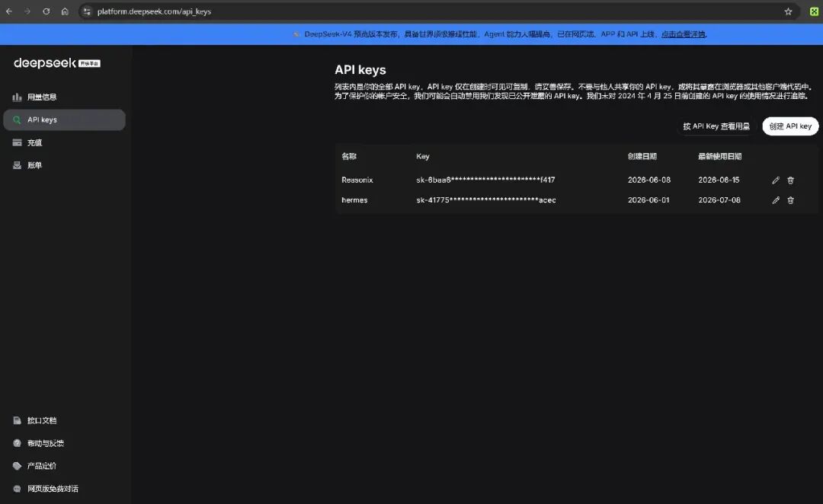This screenshot has height=504, width=823.
Task: Click the API keys magnifier-key icon
Action: coord(17,120)
